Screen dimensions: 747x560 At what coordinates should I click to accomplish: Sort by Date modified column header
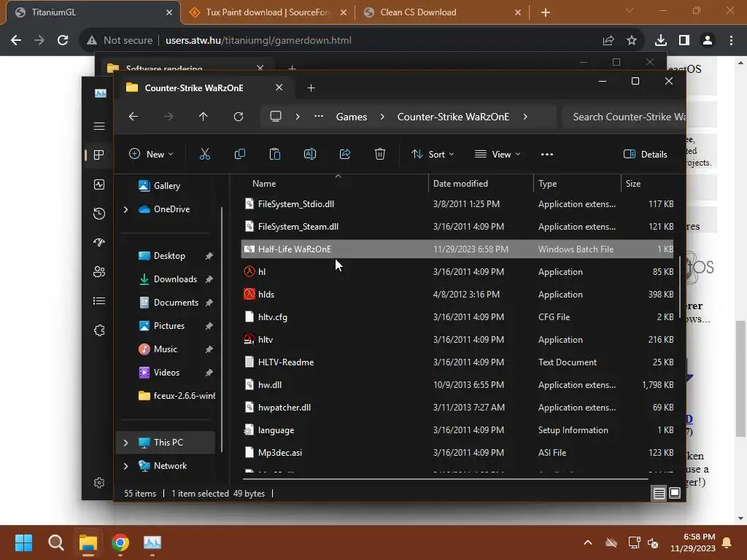481,183
